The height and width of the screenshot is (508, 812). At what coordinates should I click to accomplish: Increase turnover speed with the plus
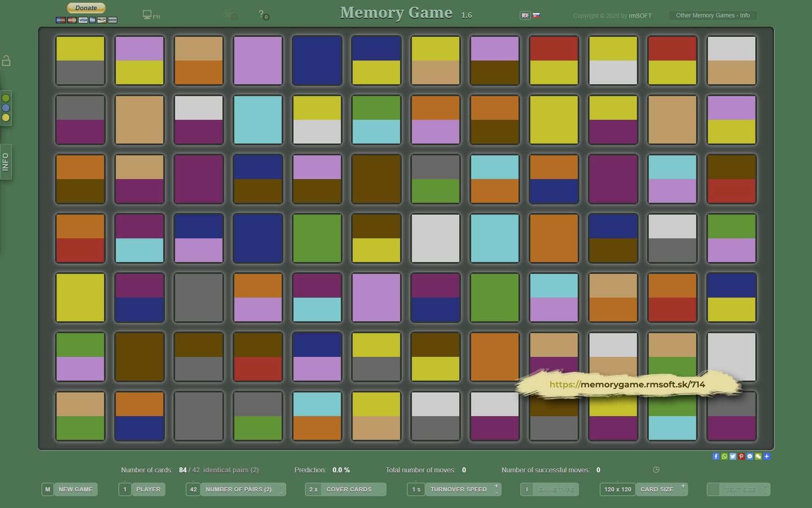tap(497, 486)
